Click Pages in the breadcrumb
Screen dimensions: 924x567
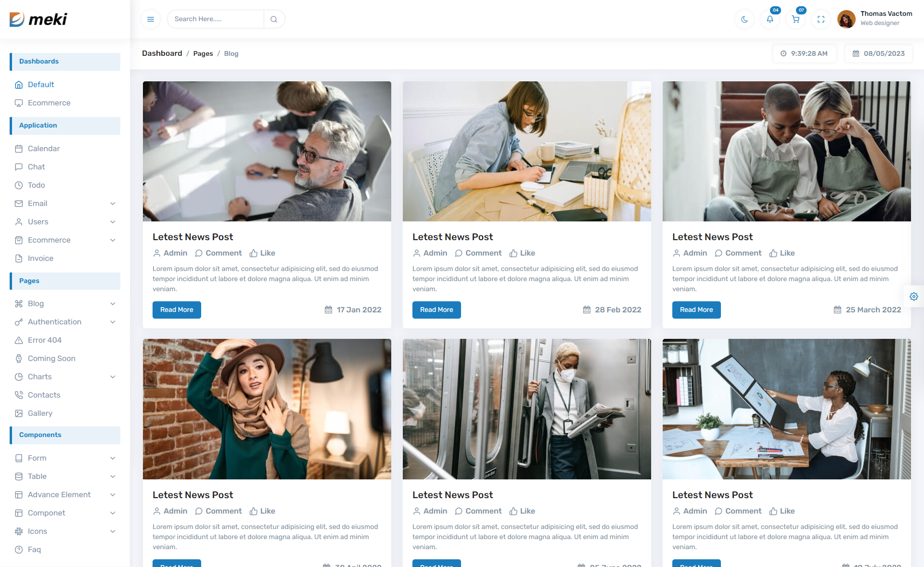point(203,53)
